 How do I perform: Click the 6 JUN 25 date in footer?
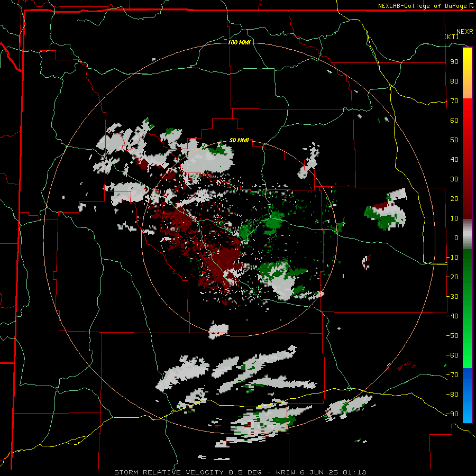point(319,472)
